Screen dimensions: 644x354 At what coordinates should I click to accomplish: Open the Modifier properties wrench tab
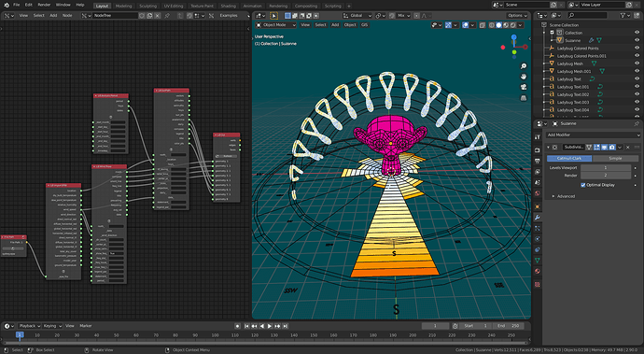click(538, 218)
